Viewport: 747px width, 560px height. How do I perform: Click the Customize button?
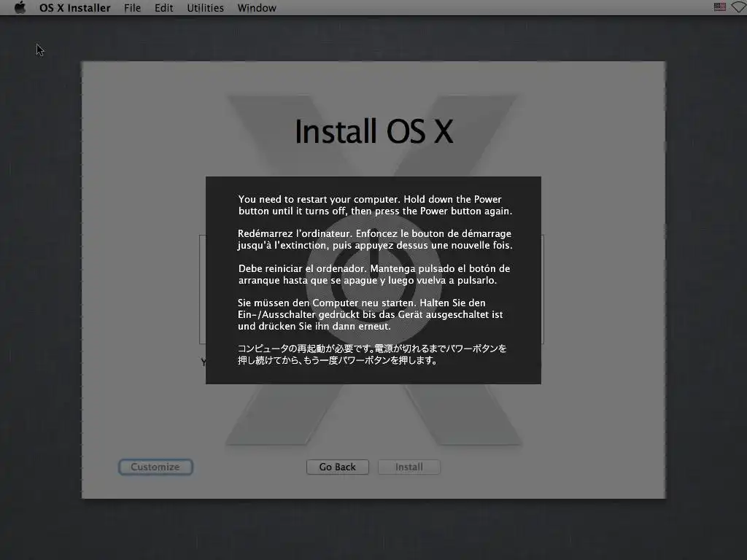(155, 467)
